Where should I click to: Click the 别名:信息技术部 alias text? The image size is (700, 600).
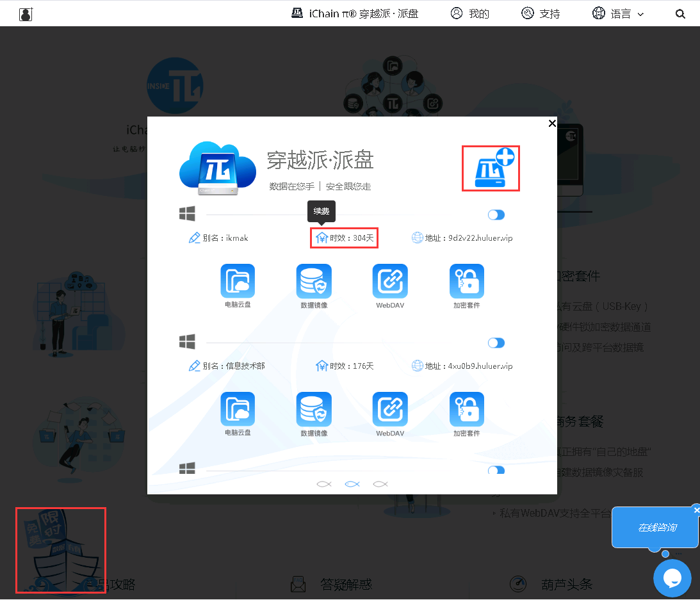coord(234,366)
